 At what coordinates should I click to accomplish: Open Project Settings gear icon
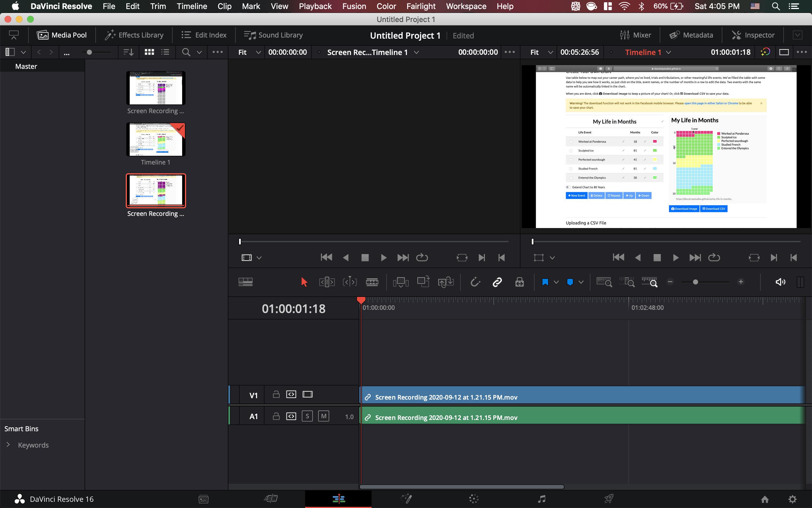[792, 499]
